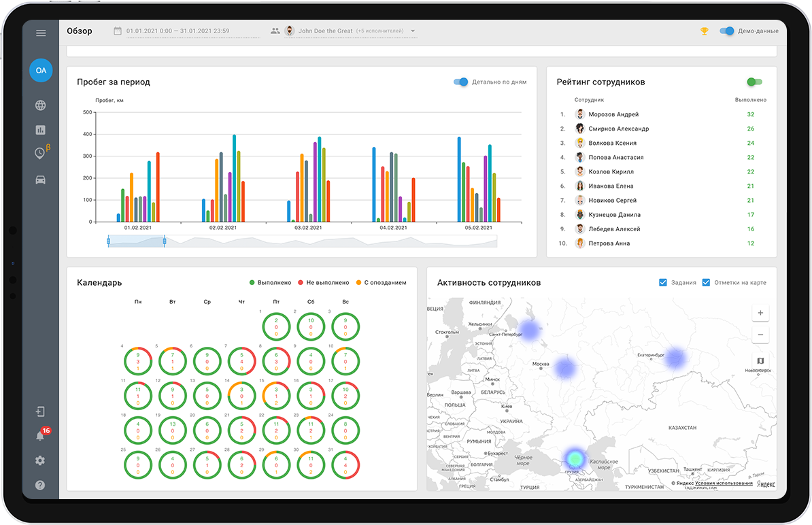
Task: Click the trophy icon in header
Action: [705, 31]
